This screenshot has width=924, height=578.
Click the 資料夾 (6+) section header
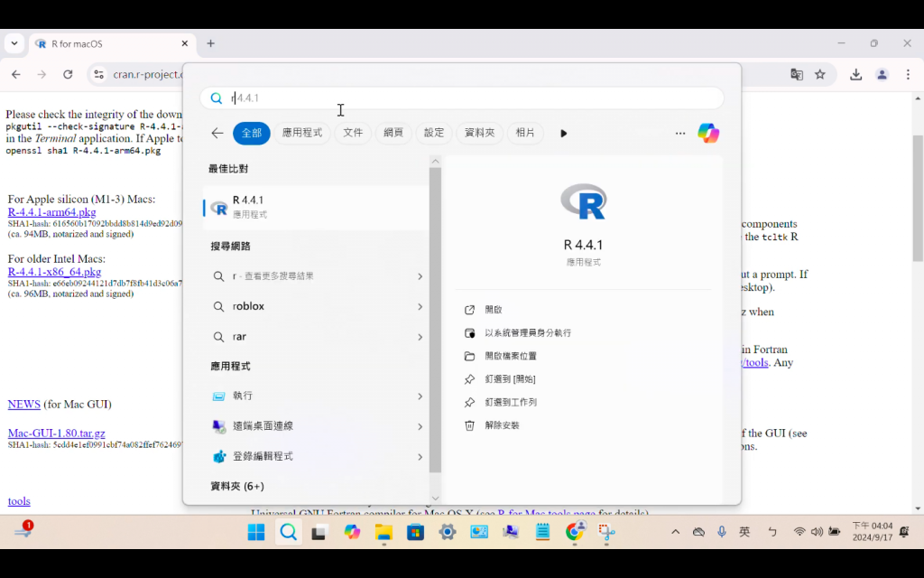(237, 487)
